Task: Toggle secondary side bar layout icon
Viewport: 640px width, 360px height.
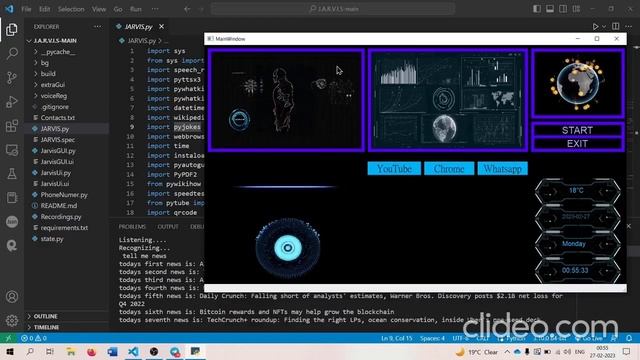Action: [563, 9]
